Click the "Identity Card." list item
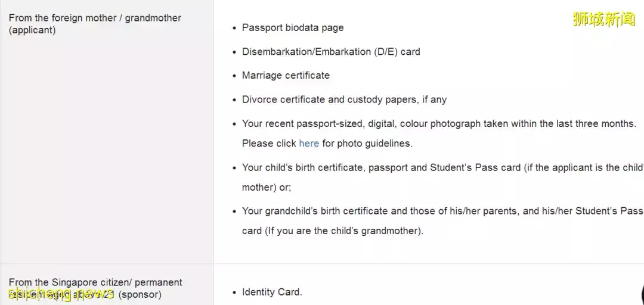Image resolution: width=644 pixels, height=305 pixels. [272, 292]
